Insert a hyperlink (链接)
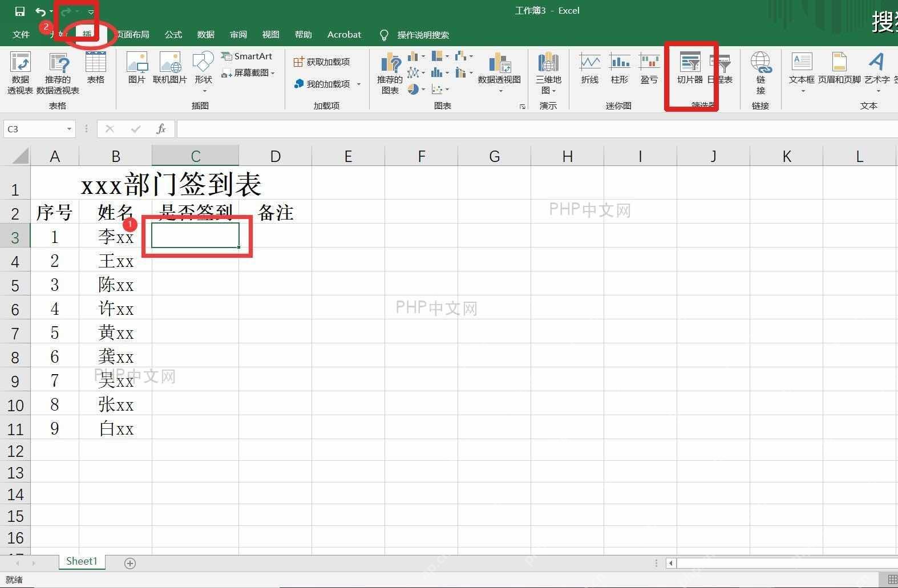Screen dimensions: 898x588 point(761,73)
